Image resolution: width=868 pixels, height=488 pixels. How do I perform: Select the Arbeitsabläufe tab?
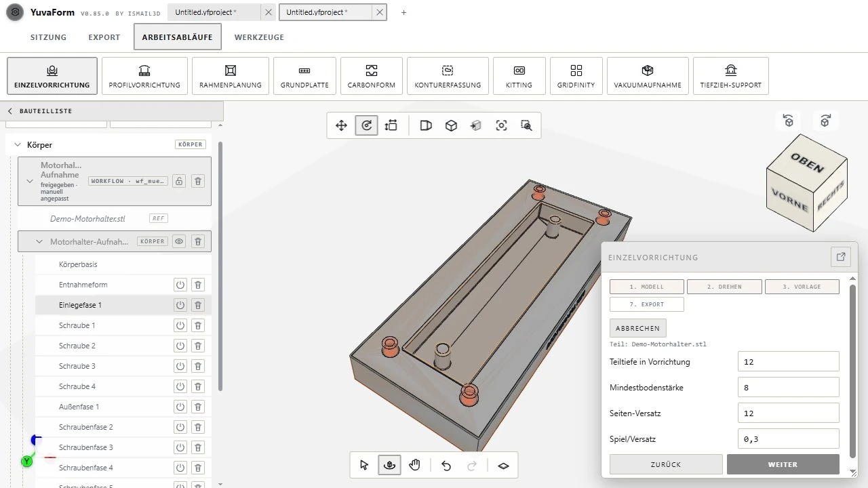tap(178, 37)
